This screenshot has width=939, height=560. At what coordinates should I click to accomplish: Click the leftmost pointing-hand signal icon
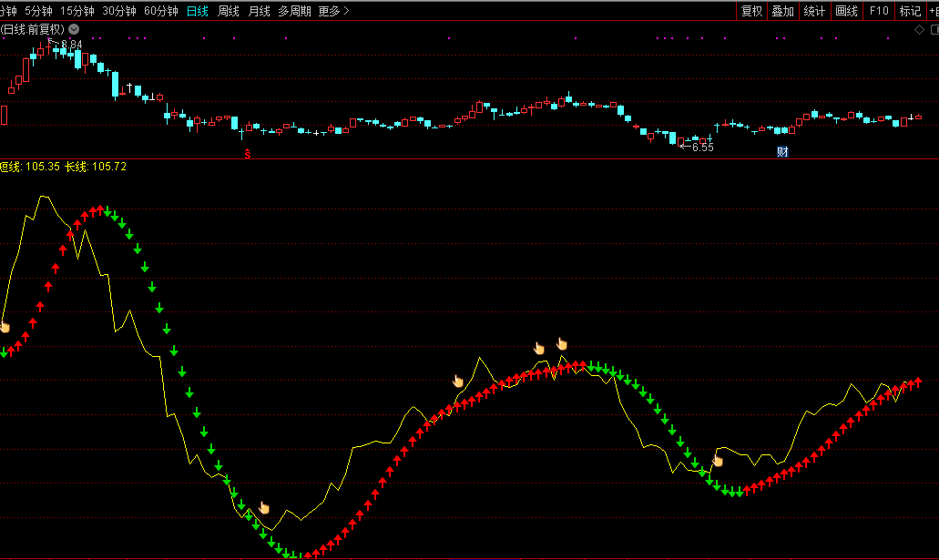click(x=4, y=326)
